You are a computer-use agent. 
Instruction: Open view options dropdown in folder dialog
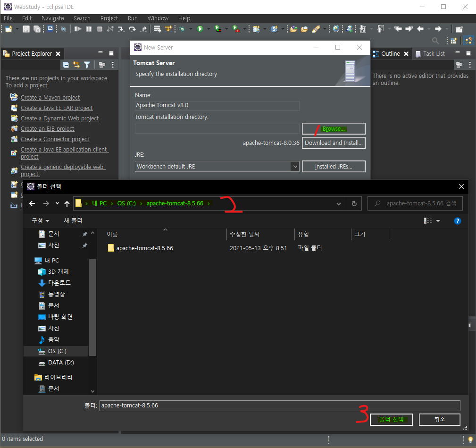pyautogui.click(x=438, y=221)
